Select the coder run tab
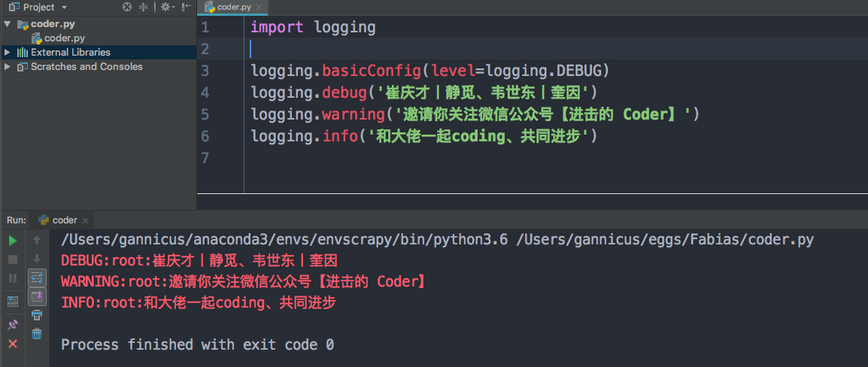The width and height of the screenshot is (868, 367). [x=64, y=220]
